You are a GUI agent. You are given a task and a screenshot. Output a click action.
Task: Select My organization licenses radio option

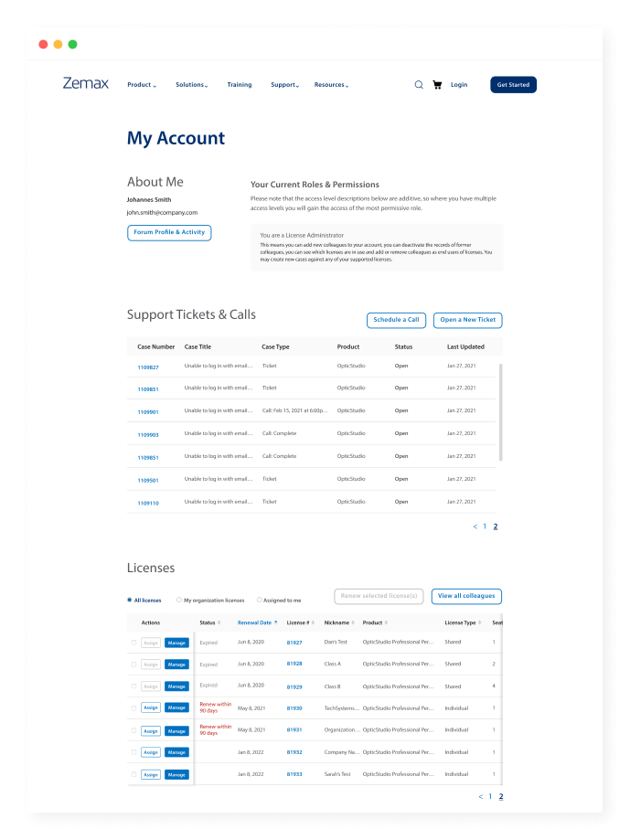(x=179, y=600)
